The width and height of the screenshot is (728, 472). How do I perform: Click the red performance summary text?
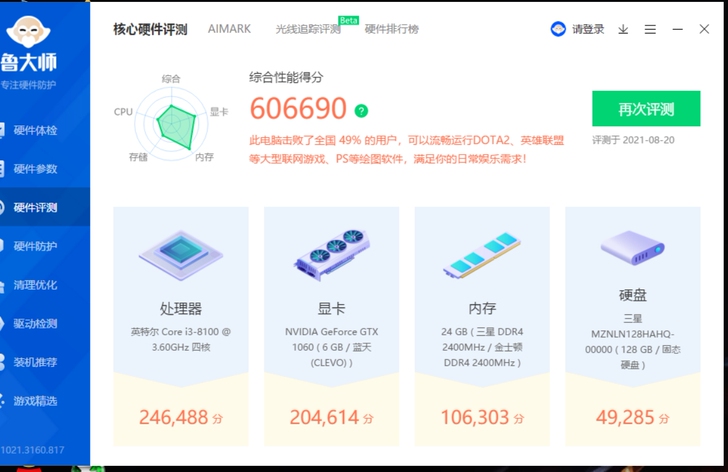pyautogui.click(x=406, y=149)
